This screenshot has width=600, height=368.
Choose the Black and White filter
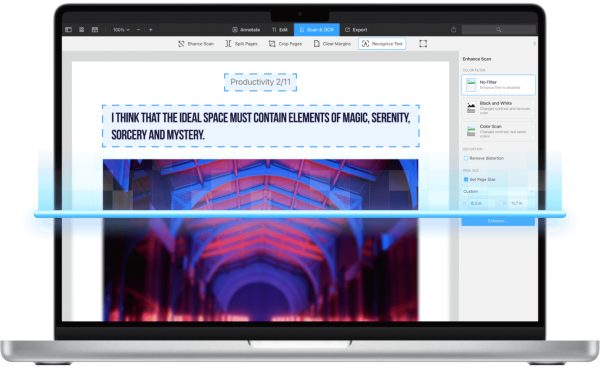point(498,108)
